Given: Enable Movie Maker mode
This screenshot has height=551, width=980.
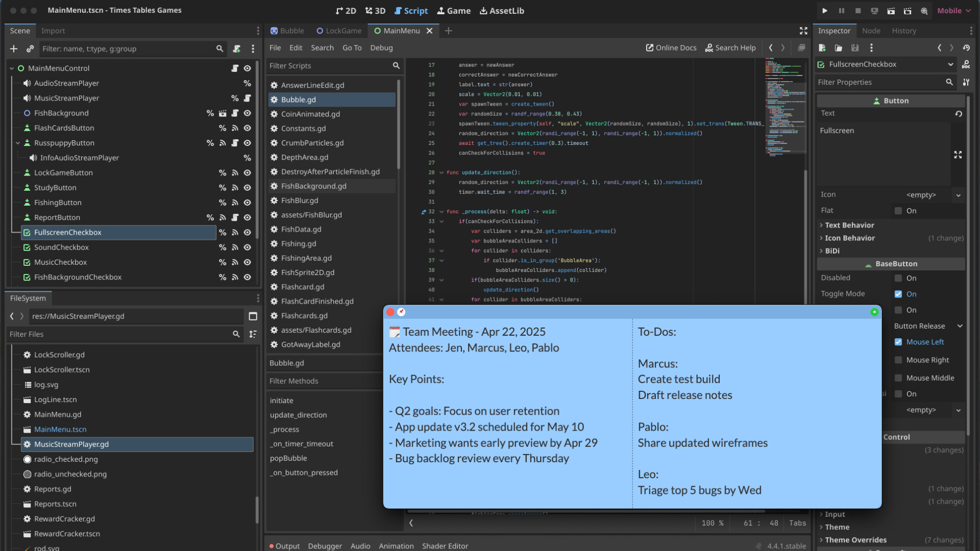Looking at the screenshot, I should click(x=924, y=10).
